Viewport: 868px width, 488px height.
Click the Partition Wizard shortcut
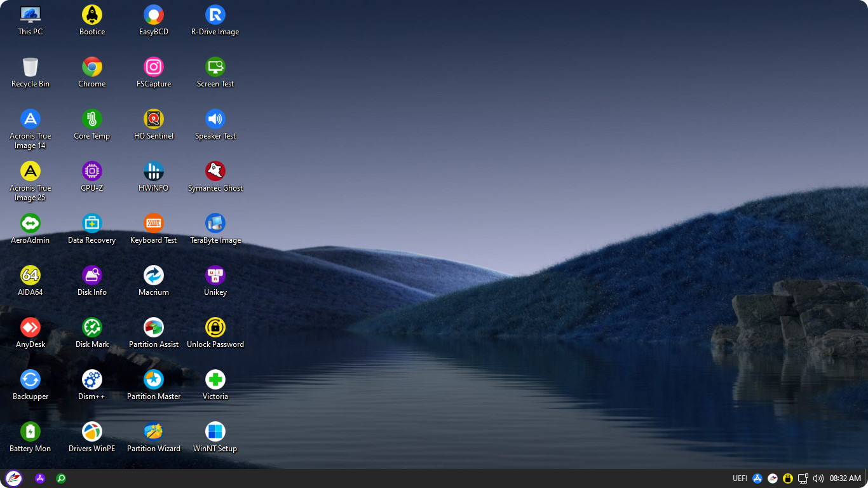click(x=154, y=432)
